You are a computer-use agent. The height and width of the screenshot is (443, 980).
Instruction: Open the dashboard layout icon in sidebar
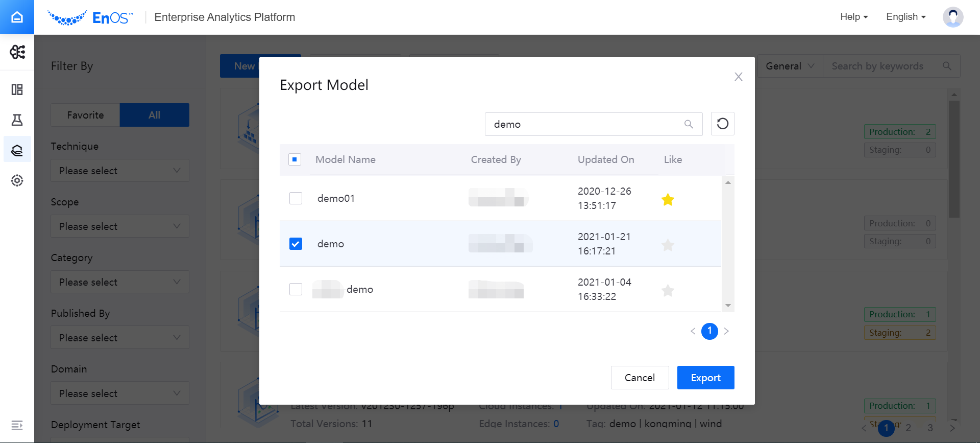(17, 90)
